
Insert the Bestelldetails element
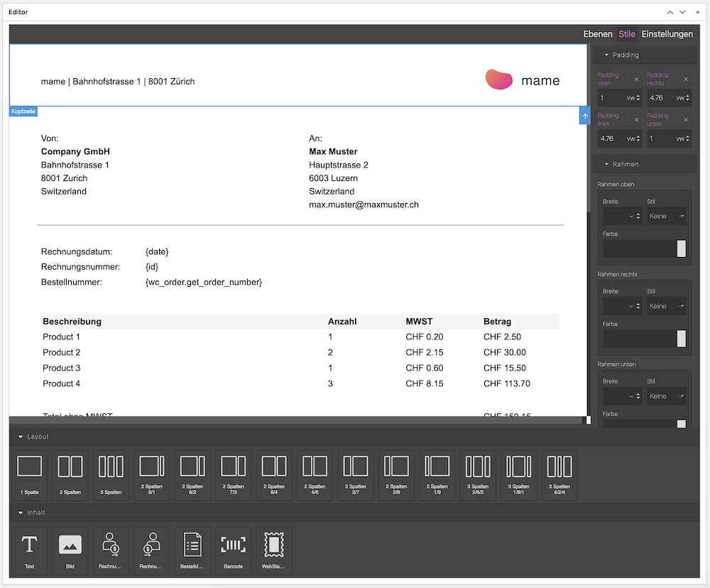(192, 547)
